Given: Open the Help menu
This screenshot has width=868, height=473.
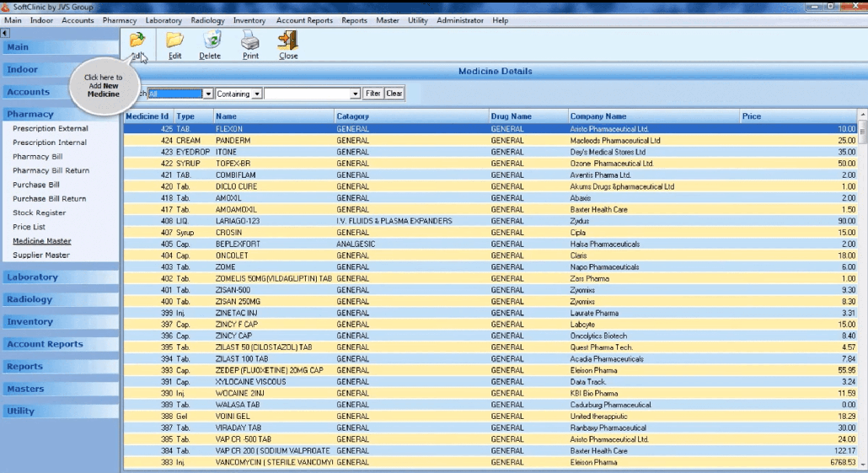Looking at the screenshot, I should click(x=500, y=20).
